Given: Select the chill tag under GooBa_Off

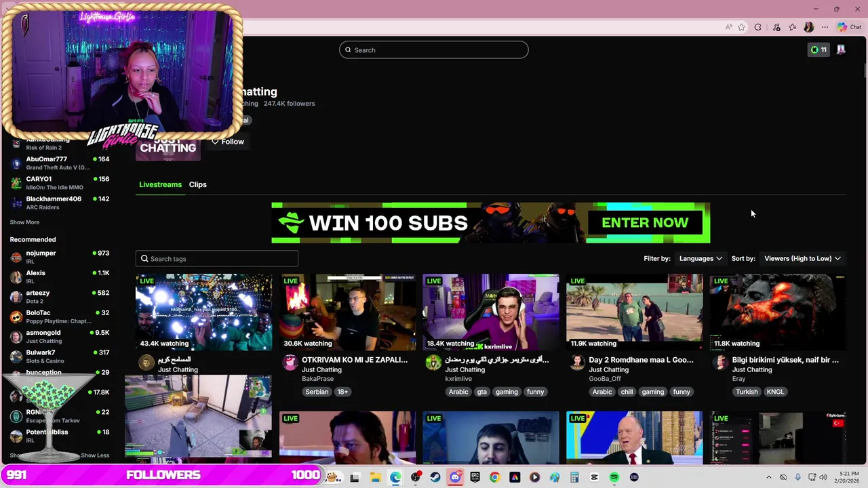Looking at the screenshot, I should pyautogui.click(x=627, y=392).
